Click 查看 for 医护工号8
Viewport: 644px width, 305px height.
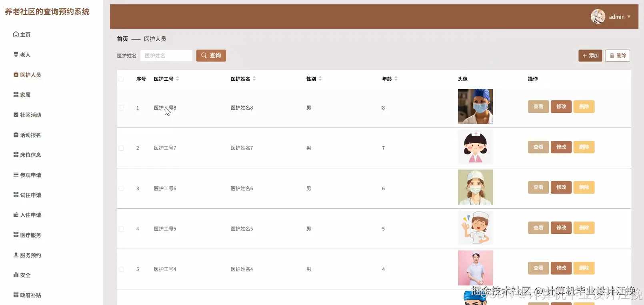[x=538, y=107]
